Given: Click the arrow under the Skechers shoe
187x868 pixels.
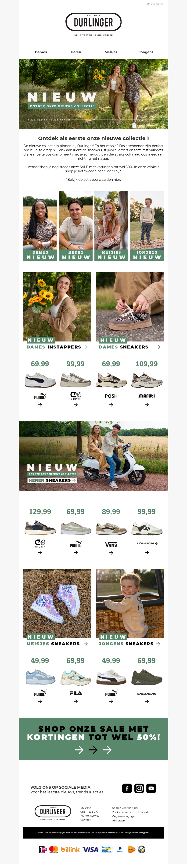Looking at the screenshot, I should pyautogui.click(x=147, y=702).
